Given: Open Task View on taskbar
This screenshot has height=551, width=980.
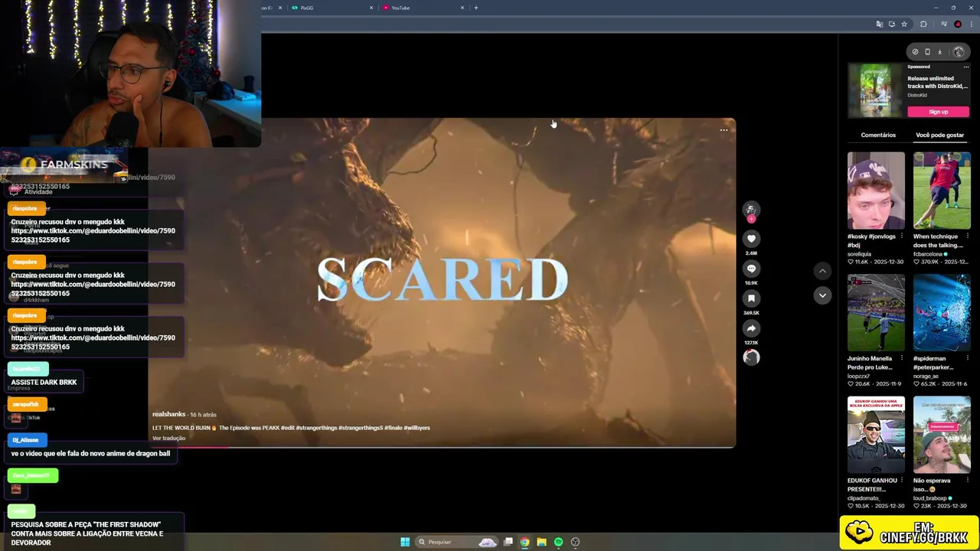Looking at the screenshot, I should pyautogui.click(x=508, y=542).
